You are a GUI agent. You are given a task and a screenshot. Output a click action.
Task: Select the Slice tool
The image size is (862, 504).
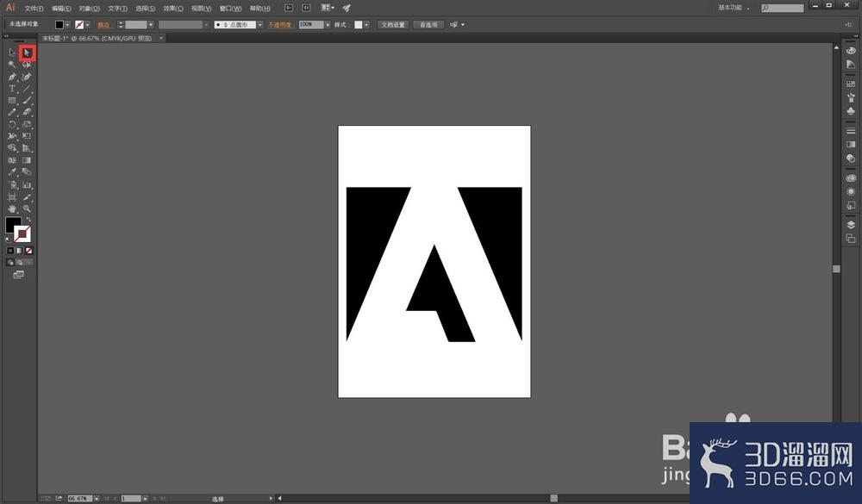[x=27, y=196]
